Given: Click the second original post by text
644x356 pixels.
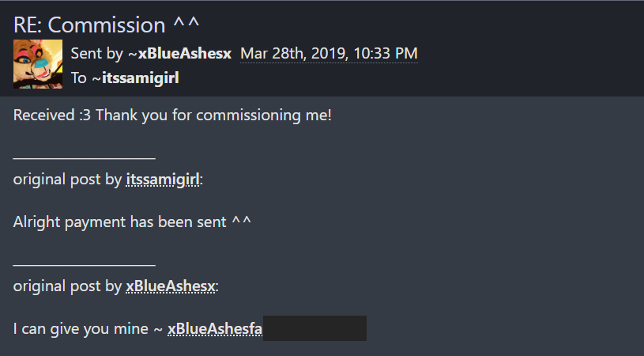Looking at the screenshot, I should tap(68, 286).
